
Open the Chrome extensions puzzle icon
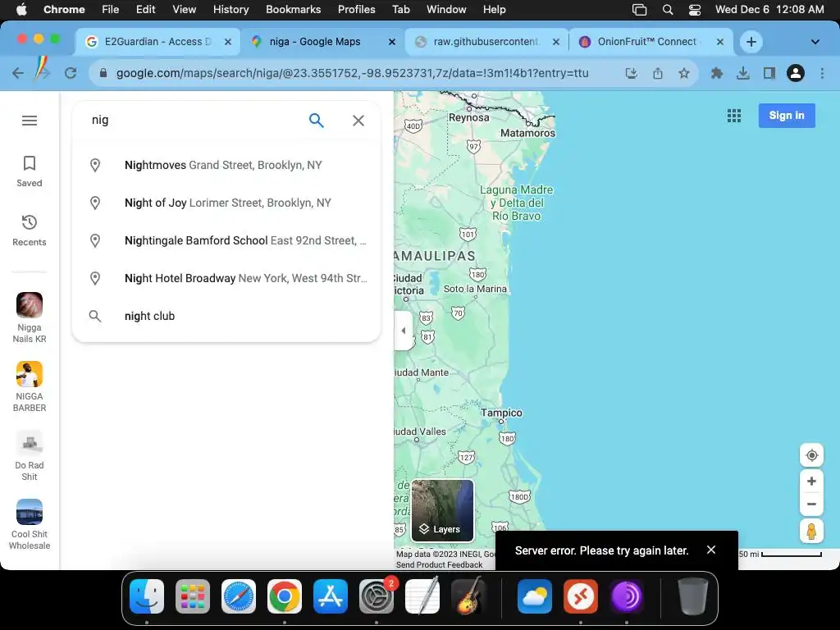coord(716,73)
